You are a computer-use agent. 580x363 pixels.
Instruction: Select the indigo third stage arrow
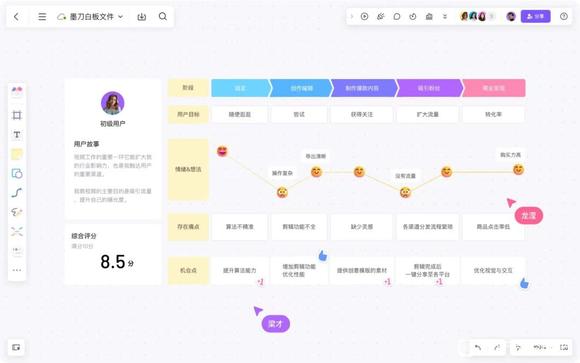(364, 88)
